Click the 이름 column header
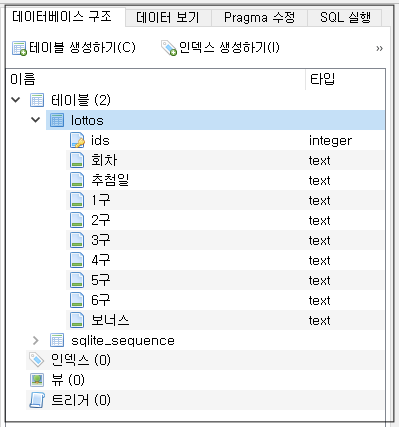 click(155, 79)
